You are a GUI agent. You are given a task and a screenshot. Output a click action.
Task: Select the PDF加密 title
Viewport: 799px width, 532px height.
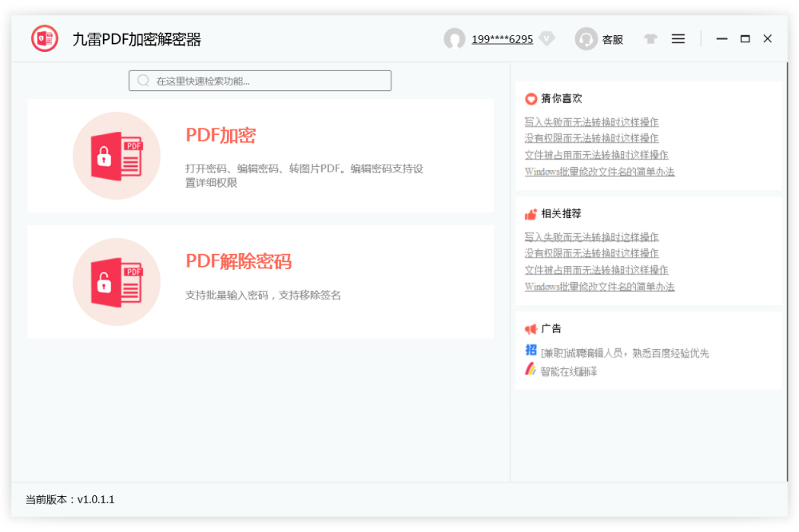tap(221, 136)
